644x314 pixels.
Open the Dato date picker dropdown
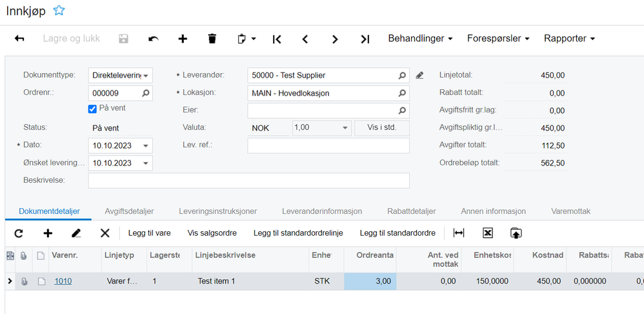pyautogui.click(x=146, y=146)
